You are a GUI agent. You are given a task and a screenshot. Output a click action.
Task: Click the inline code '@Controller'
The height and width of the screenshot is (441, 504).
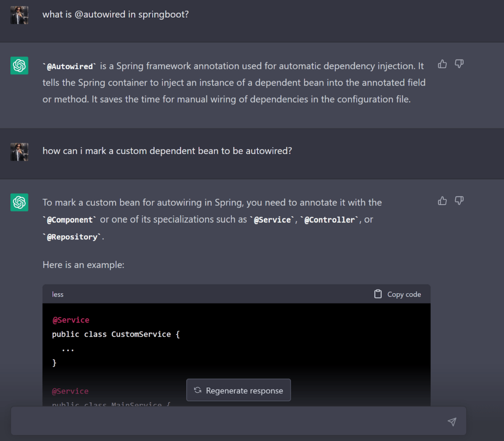[x=329, y=220]
